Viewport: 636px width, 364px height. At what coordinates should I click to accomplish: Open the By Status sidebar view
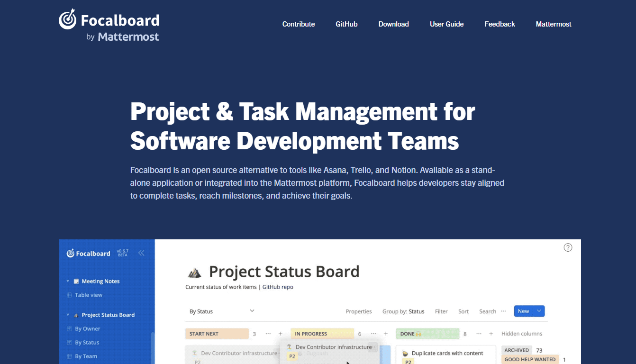click(87, 342)
